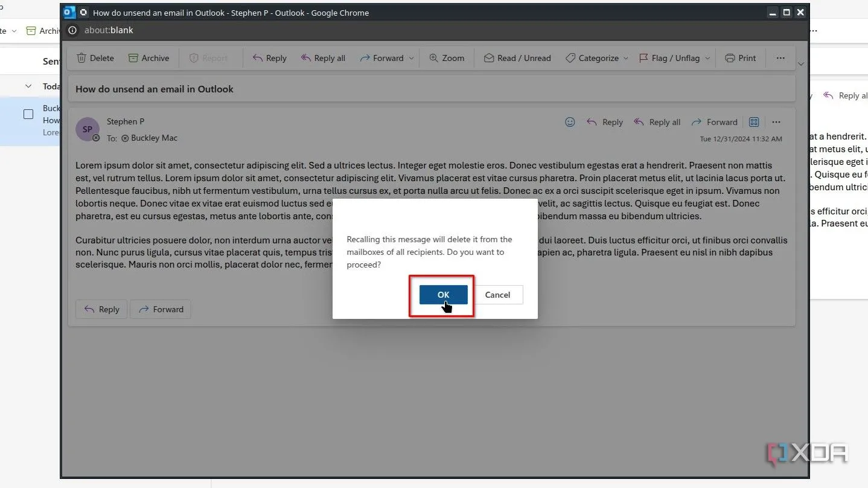Select the message checkbox in background list
The height and width of the screenshot is (488, 868).
pos(28,114)
